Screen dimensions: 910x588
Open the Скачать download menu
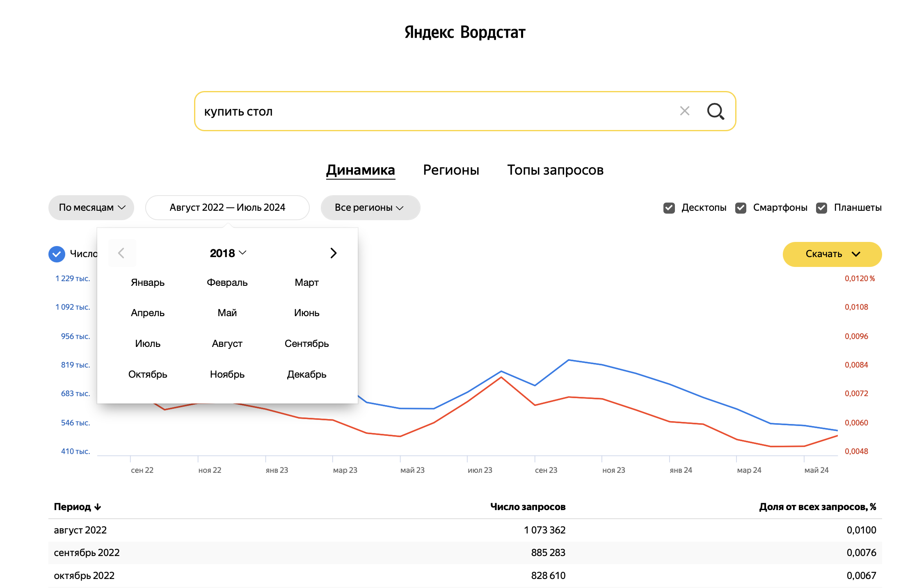832,254
